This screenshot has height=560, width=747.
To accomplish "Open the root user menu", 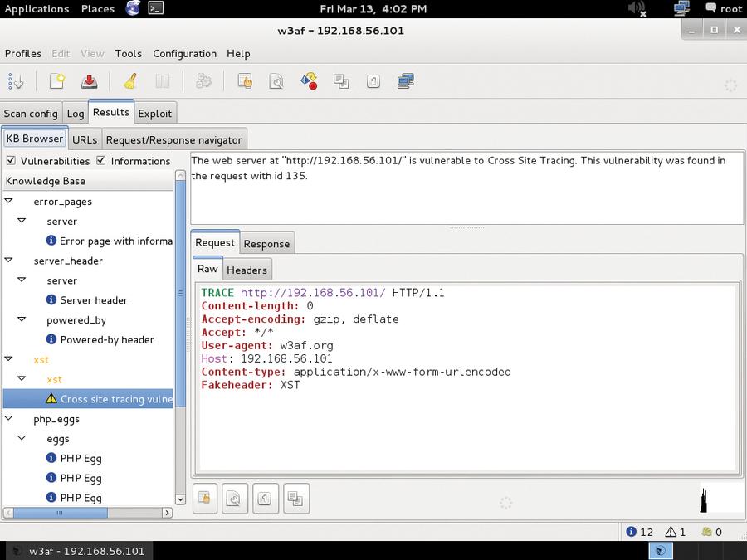I will click(x=724, y=8).
